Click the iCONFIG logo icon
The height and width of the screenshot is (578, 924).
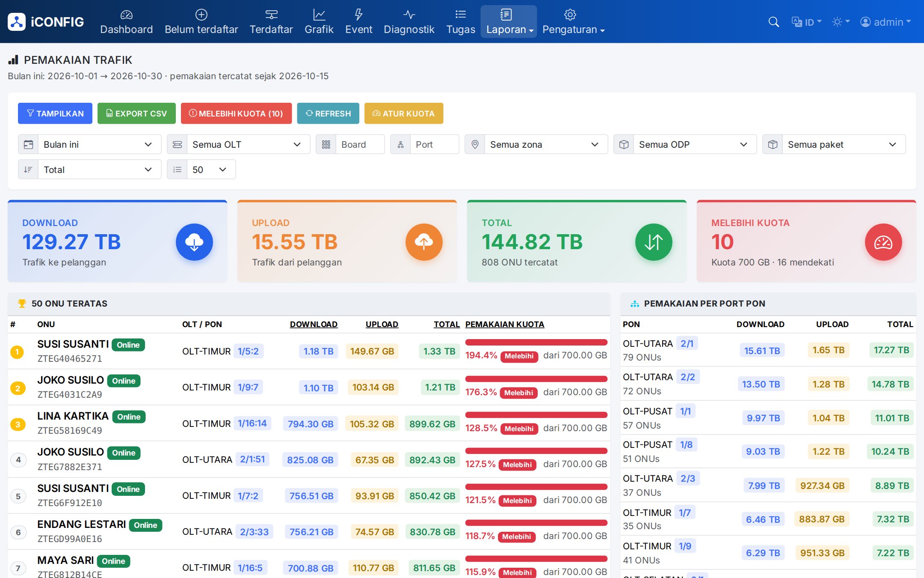[17, 22]
